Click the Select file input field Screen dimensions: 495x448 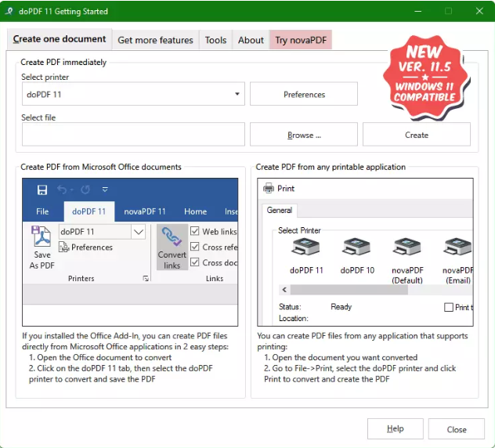tap(133, 135)
